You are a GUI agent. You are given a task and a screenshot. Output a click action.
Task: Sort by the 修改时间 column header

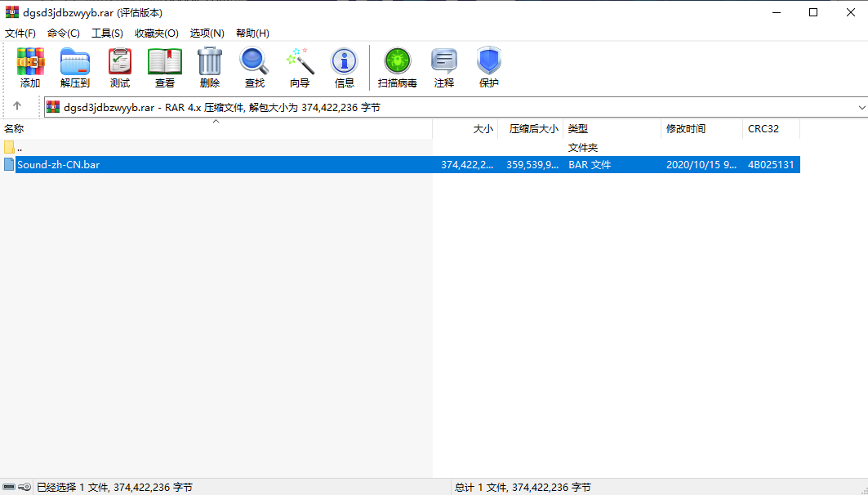[x=702, y=128]
